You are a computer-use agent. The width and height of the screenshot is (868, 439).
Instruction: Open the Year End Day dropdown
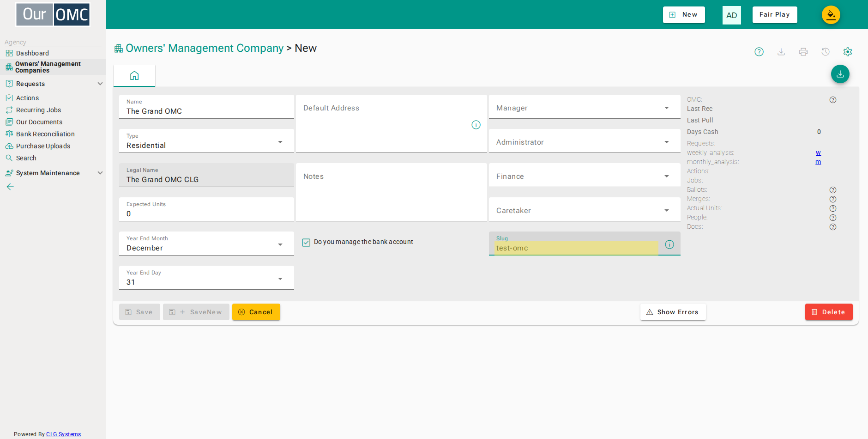coord(206,278)
